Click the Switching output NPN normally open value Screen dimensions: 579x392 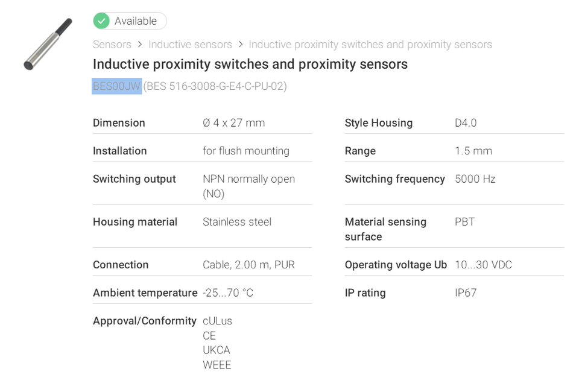click(248, 186)
